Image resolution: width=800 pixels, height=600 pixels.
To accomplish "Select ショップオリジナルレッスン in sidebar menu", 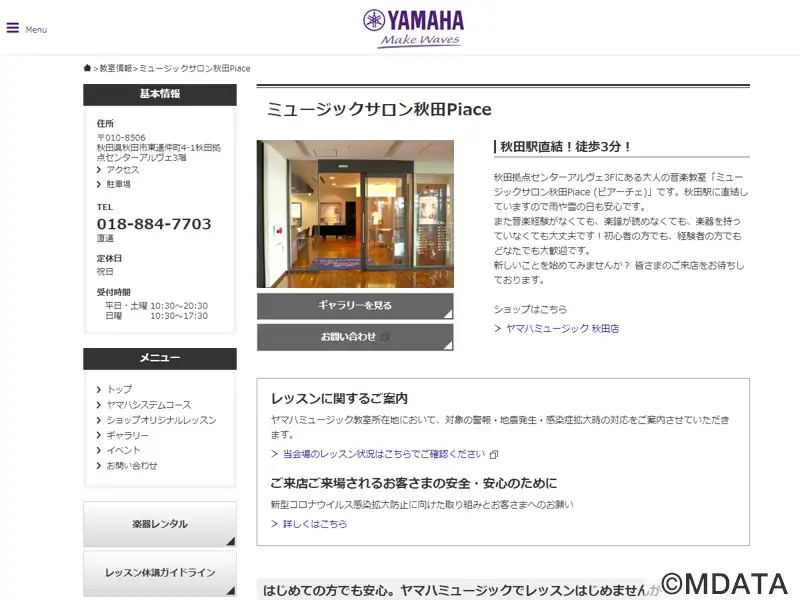I will 161,420.
